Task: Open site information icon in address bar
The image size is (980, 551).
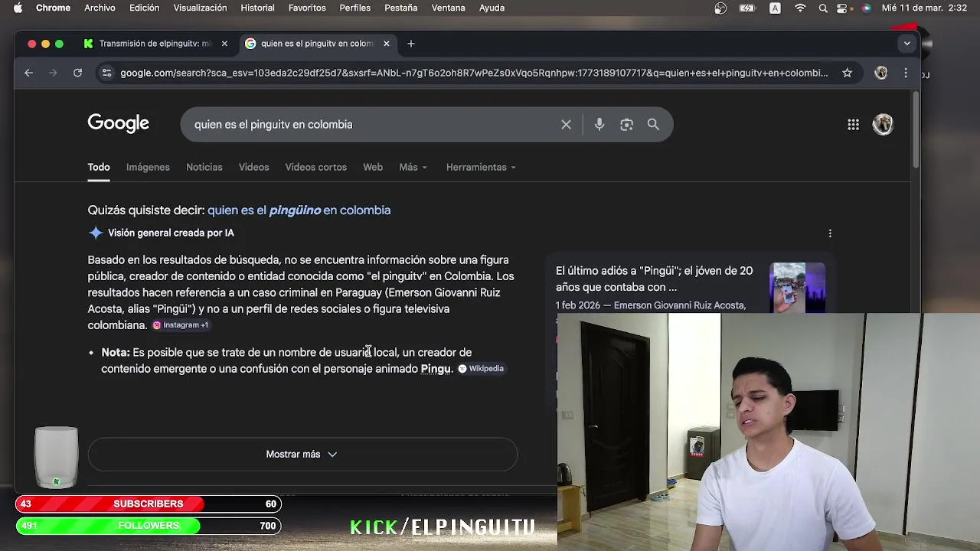Action: pyautogui.click(x=106, y=73)
